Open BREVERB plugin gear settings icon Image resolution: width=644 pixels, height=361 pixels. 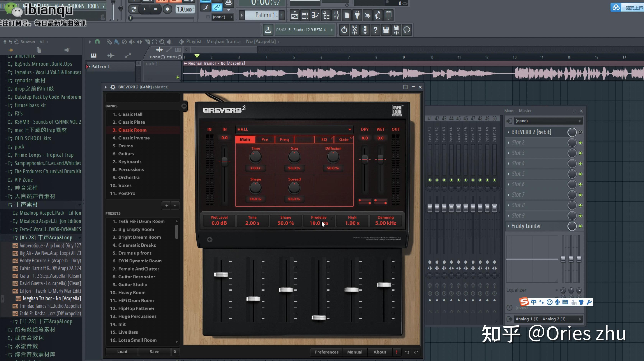pyautogui.click(x=113, y=87)
